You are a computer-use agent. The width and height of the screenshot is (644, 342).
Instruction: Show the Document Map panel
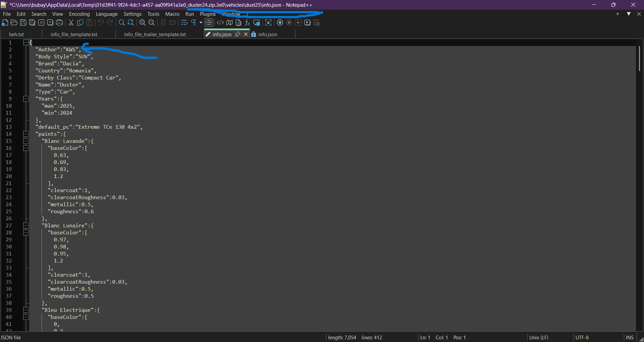tap(229, 23)
